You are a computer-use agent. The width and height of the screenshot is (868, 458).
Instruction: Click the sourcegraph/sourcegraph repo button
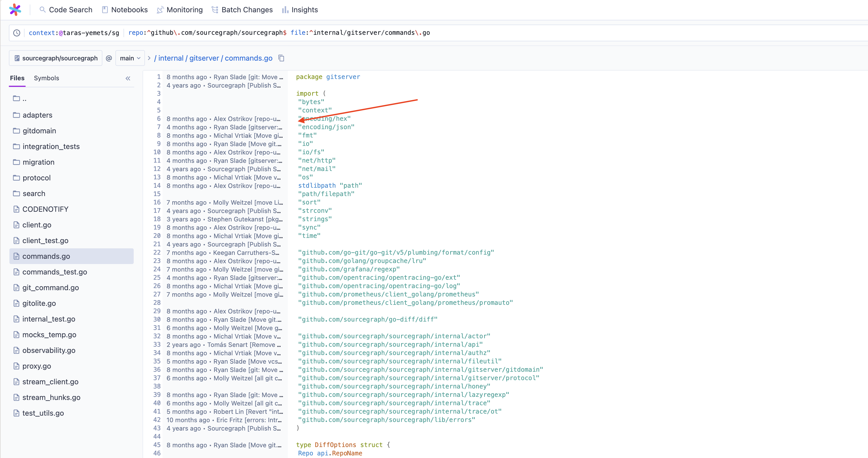pos(56,58)
